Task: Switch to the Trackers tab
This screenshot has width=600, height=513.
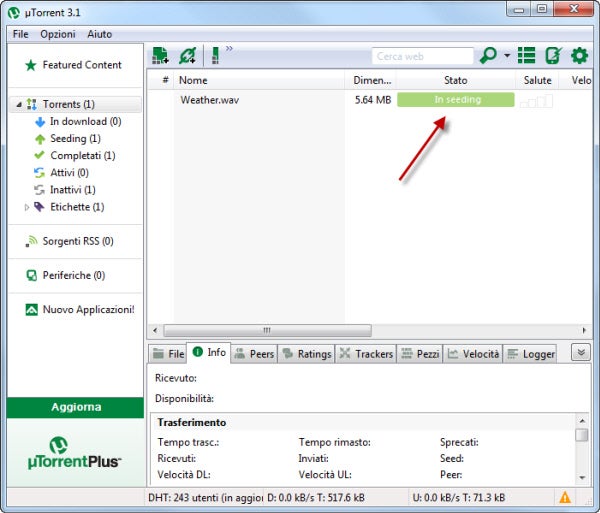Action: 366,354
